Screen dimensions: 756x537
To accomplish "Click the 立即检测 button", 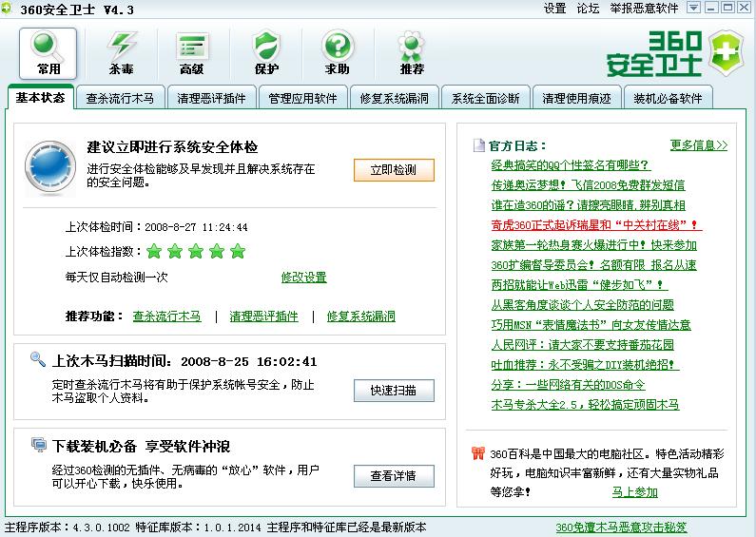I will [394, 170].
